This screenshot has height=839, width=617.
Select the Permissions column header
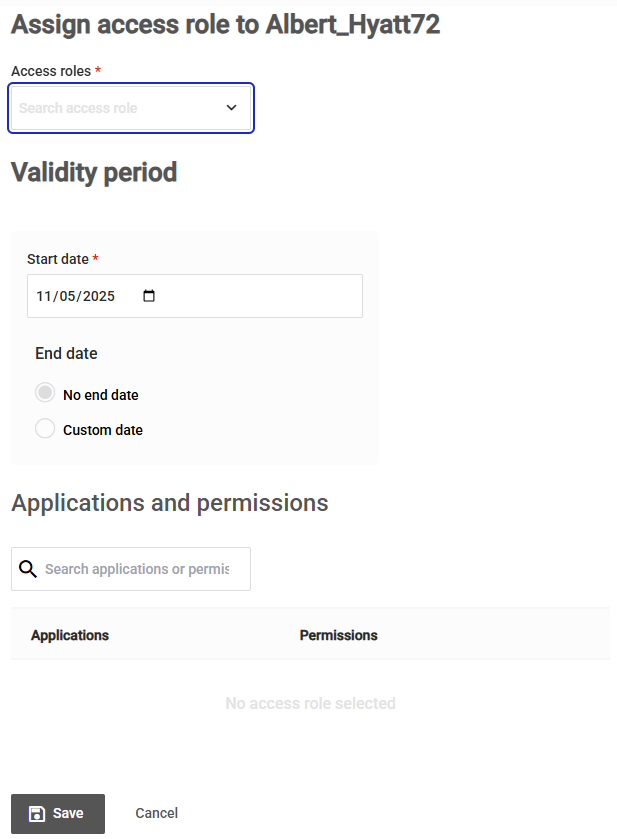[338, 635]
